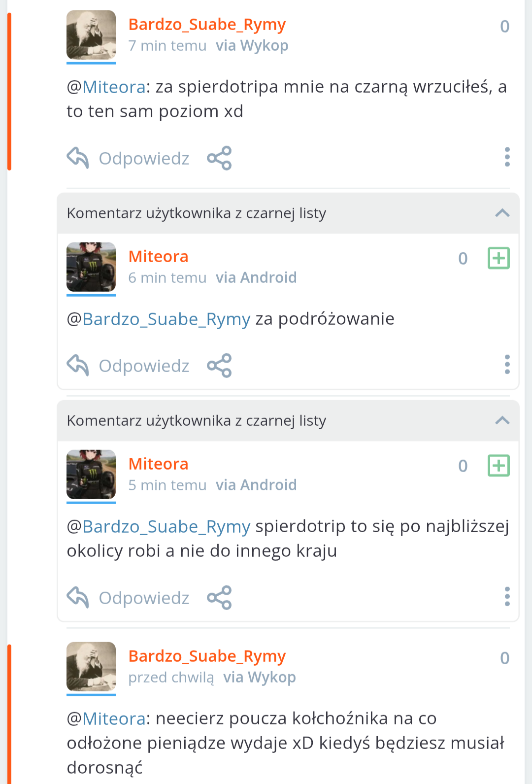The height and width of the screenshot is (784, 532).
Task: Open Miteora's avatar on 5 min comment
Action: click(x=91, y=475)
